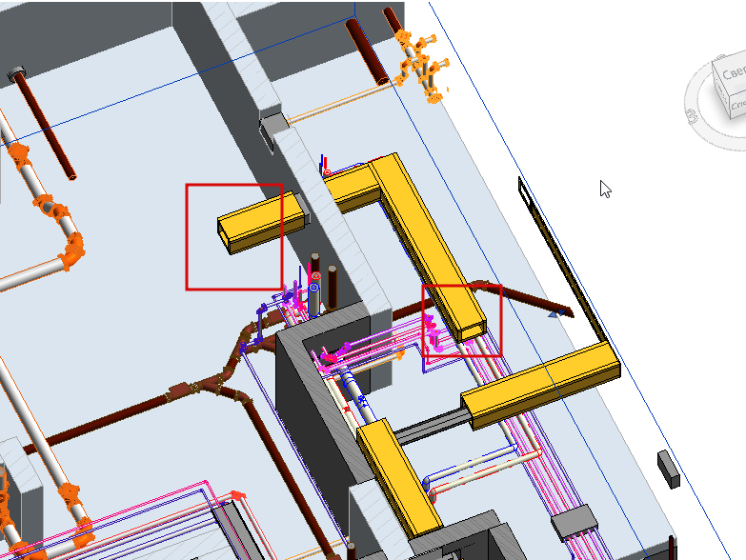Select the short yellow duct stub at the wall
Viewport: 746px width, 560px height.
tap(261, 223)
